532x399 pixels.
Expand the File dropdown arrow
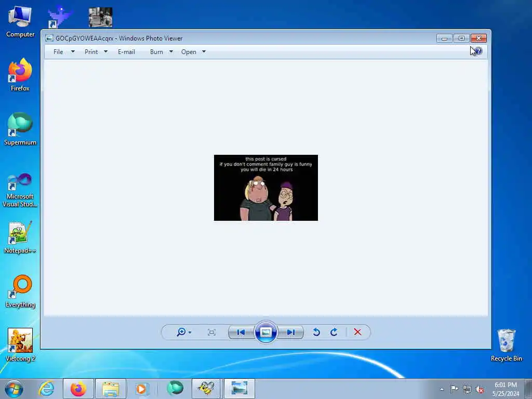[73, 52]
